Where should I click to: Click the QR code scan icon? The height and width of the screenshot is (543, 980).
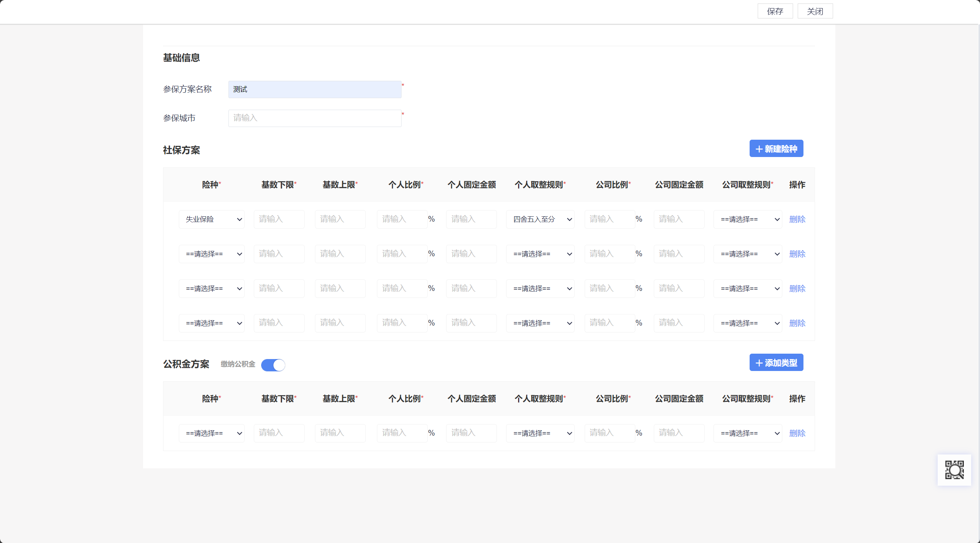pyautogui.click(x=954, y=470)
